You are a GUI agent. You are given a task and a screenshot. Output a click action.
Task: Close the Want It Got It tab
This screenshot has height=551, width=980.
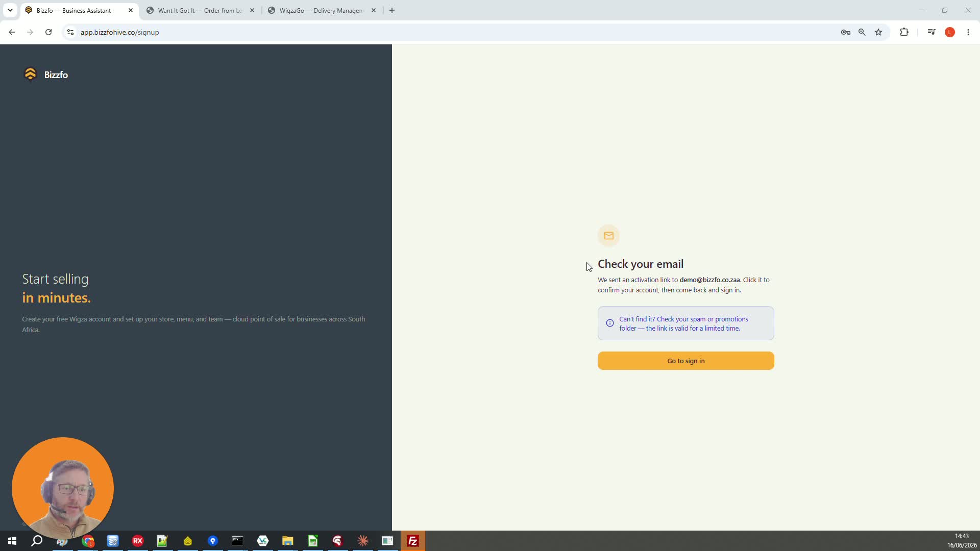[252, 10]
